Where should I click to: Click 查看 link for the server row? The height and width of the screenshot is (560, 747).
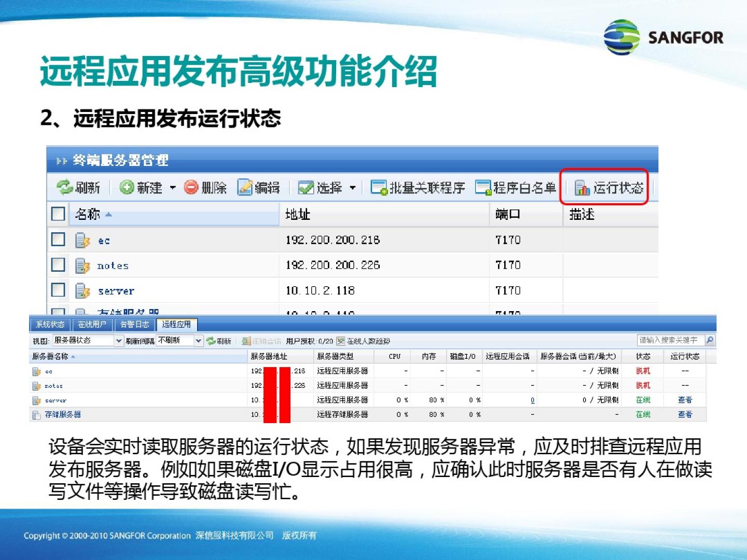[x=685, y=400]
